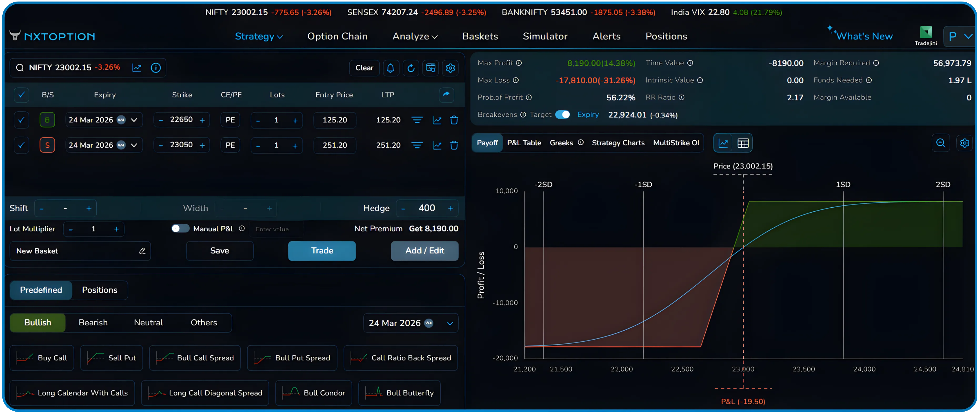The height and width of the screenshot is (415, 980).
Task: Open the 24 Mar 2026 predefined strategies dropdown
Action: click(410, 323)
